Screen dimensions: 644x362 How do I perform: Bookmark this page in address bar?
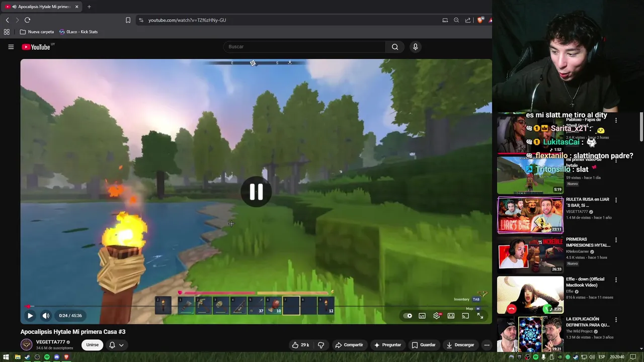pos(128,20)
